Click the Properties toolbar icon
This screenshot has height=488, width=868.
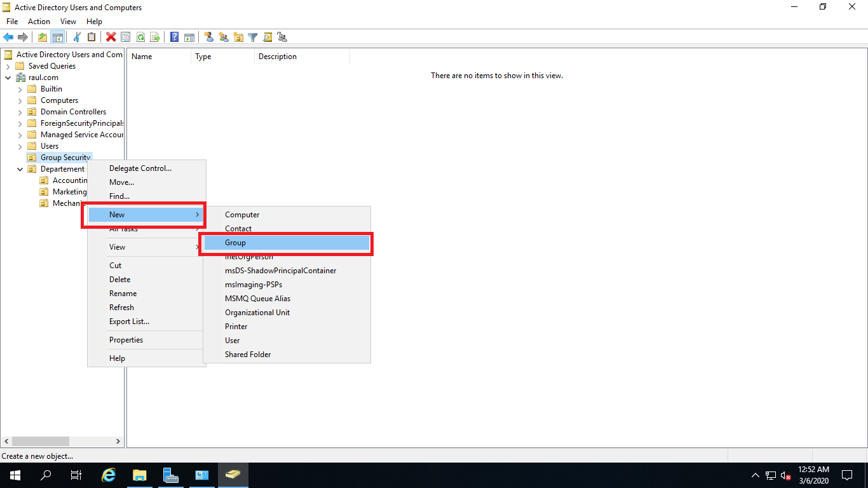coord(125,37)
